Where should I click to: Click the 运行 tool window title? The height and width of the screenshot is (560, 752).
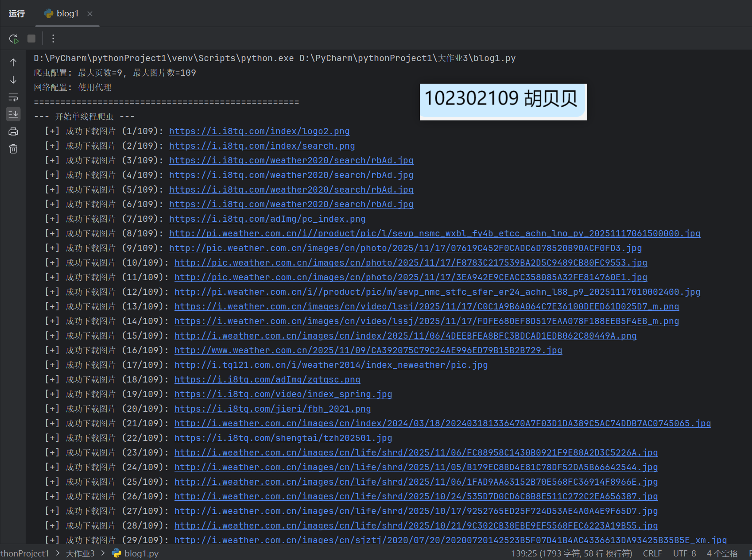point(17,14)
